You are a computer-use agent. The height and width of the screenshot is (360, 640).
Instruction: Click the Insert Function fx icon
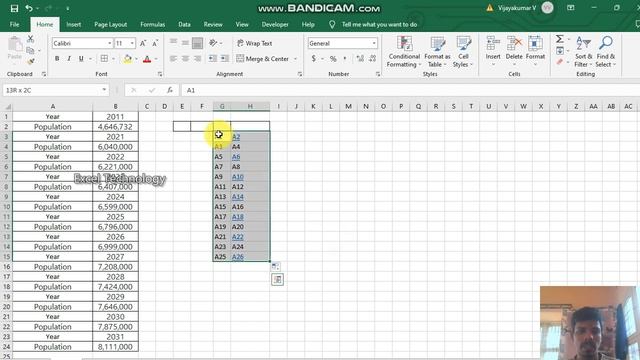pos(170,90)
